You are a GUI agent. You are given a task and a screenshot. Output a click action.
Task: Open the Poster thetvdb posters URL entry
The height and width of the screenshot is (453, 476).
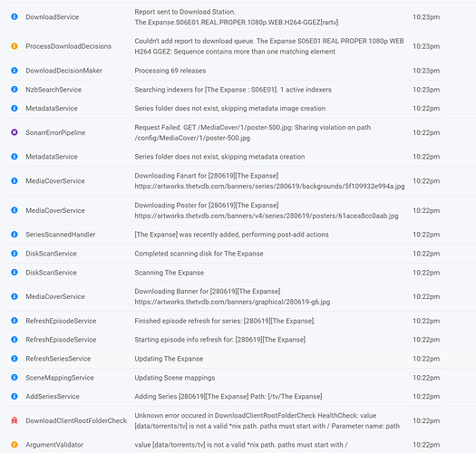[267, 216]
